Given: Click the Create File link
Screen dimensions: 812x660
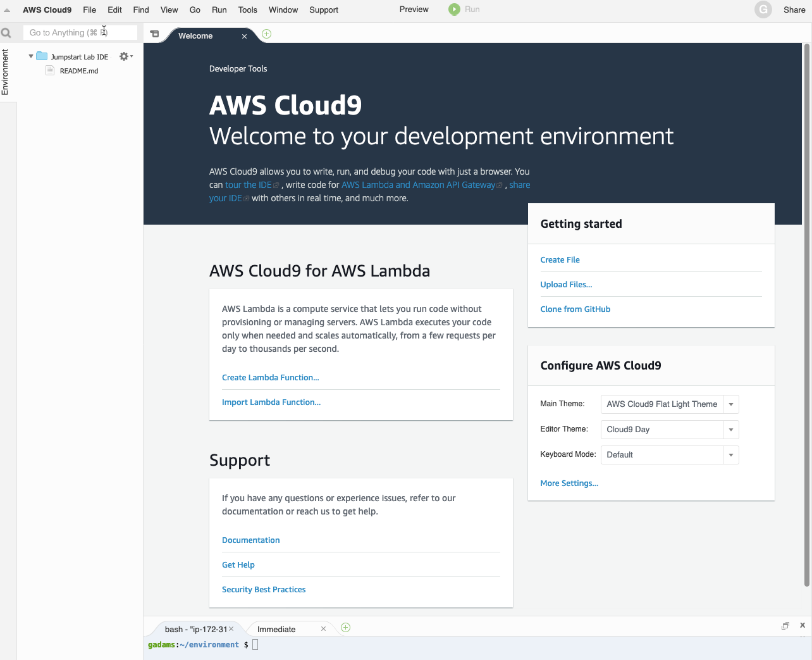Looking at the screenshot, I should [x=560, y=260].
